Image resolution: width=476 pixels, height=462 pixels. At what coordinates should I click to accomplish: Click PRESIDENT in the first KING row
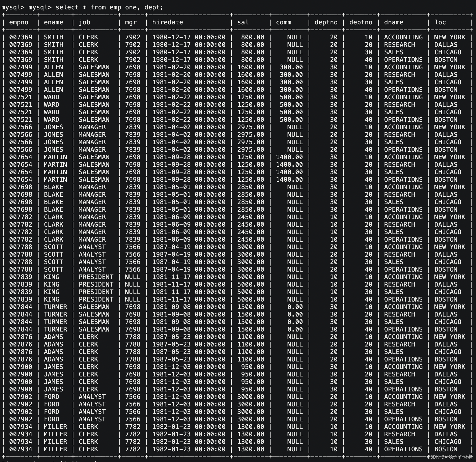tap(96, 277)
